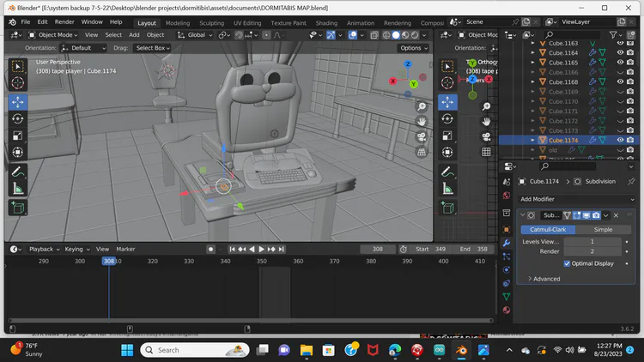The image size is (644, 362).
Task: Switch to wireframe viewport shading
Action: click(386, 35)
